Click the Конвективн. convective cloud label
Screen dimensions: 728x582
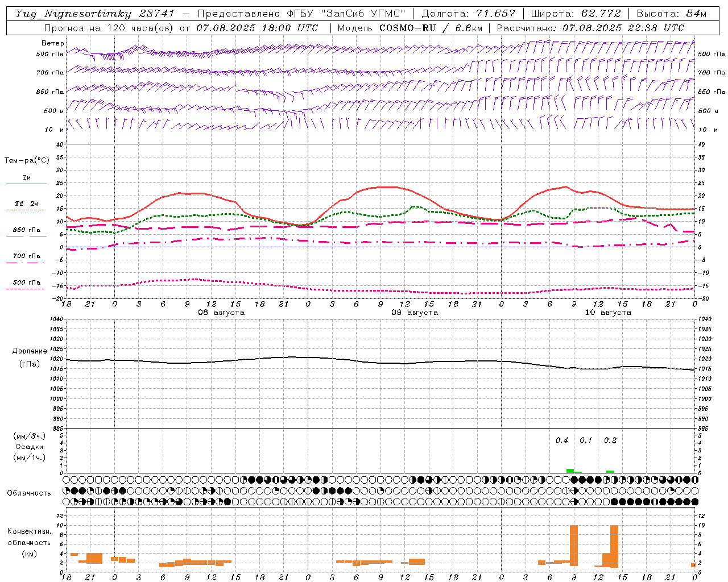[30, 531]
